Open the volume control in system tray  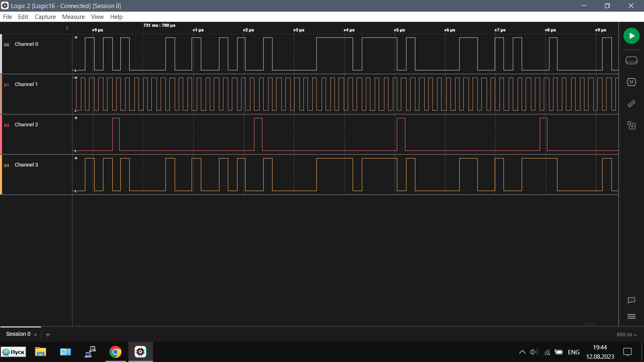tap(534, 352)
